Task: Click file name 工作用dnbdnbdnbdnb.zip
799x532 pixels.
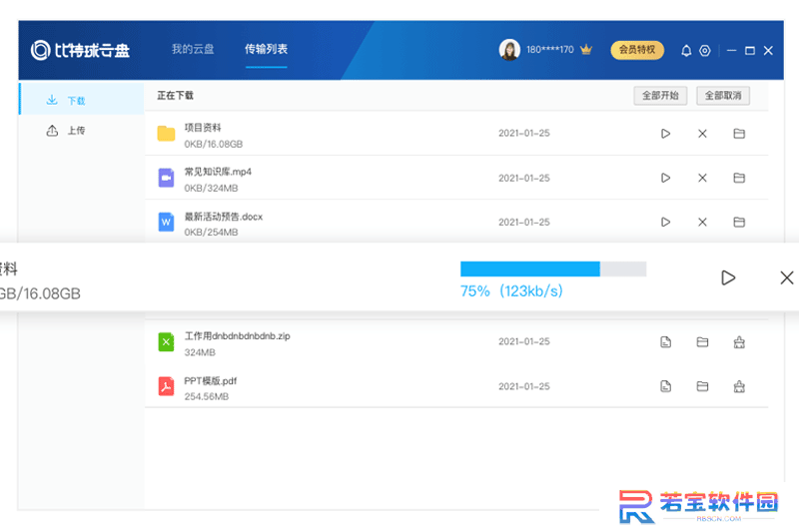Action: tap(237, 336)
